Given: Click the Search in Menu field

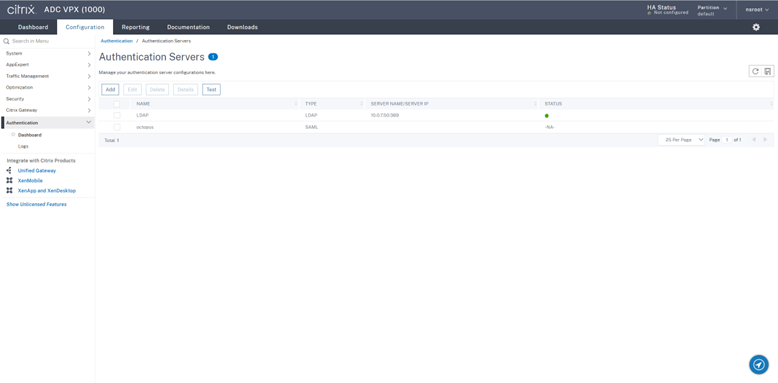Looking at the screenshot, I should click(x=49, y=41).
